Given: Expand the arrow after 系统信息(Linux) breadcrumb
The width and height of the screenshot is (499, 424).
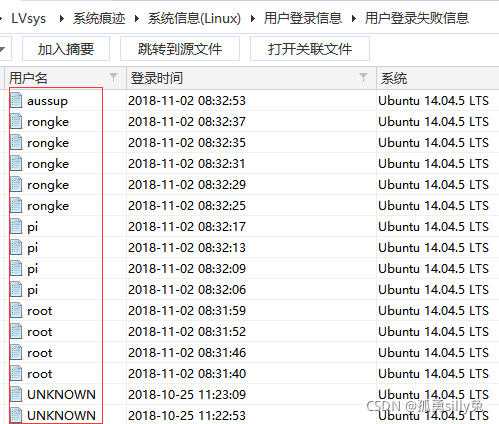Looking at the screenshot, I should click(x=253, y=18).
